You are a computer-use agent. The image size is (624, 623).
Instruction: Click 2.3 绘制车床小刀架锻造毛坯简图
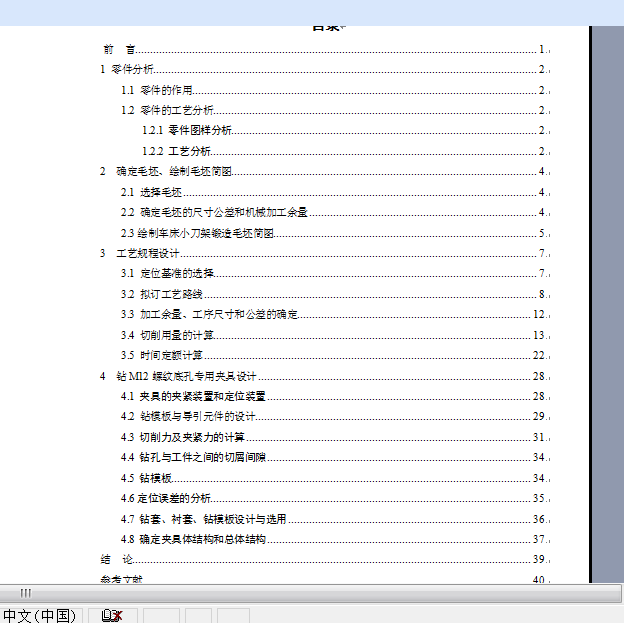335,233
